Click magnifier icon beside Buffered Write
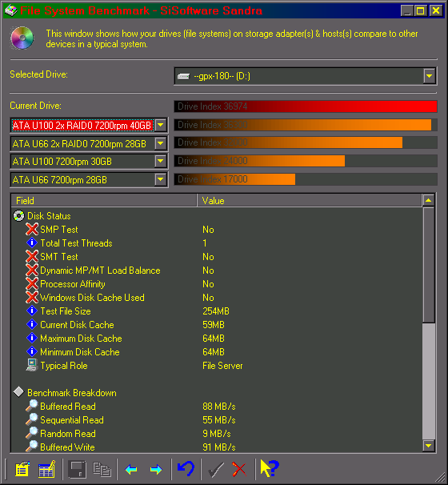This screenshot has height=485, width=448. [31, 447]
